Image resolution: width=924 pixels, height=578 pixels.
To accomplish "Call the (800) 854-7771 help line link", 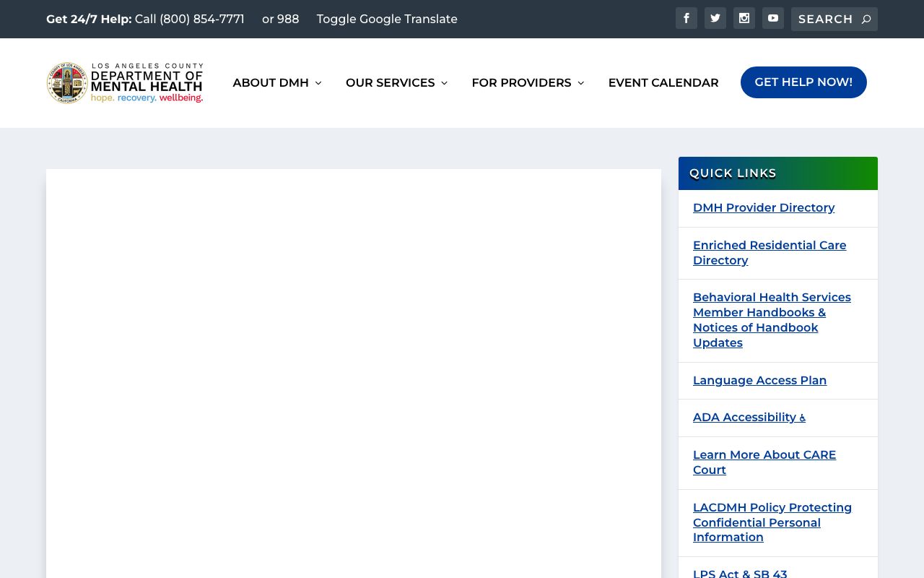I will point(189,19).
